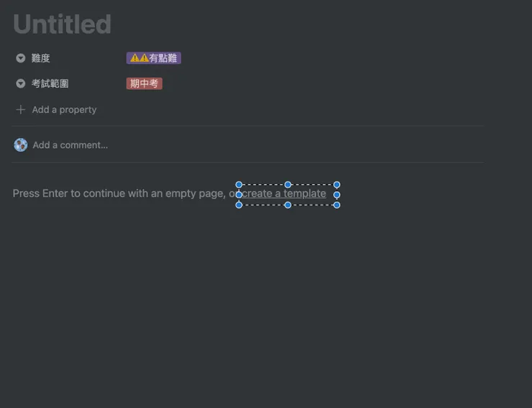Screen dimensions: 532x408
Task: Click the Add a property button
Action: coord(64,110)
